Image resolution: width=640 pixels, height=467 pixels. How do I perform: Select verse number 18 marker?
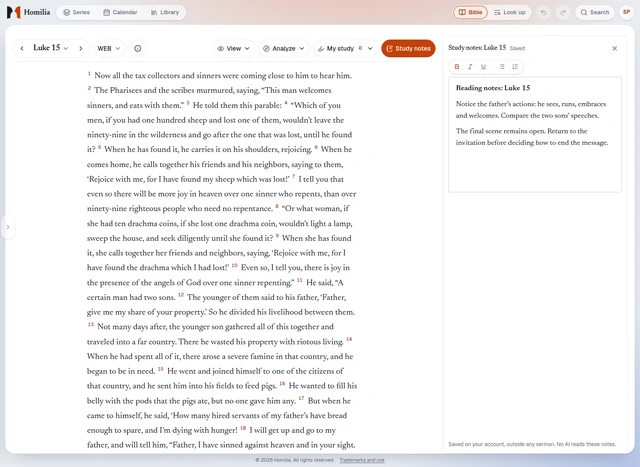coord(243,428)
